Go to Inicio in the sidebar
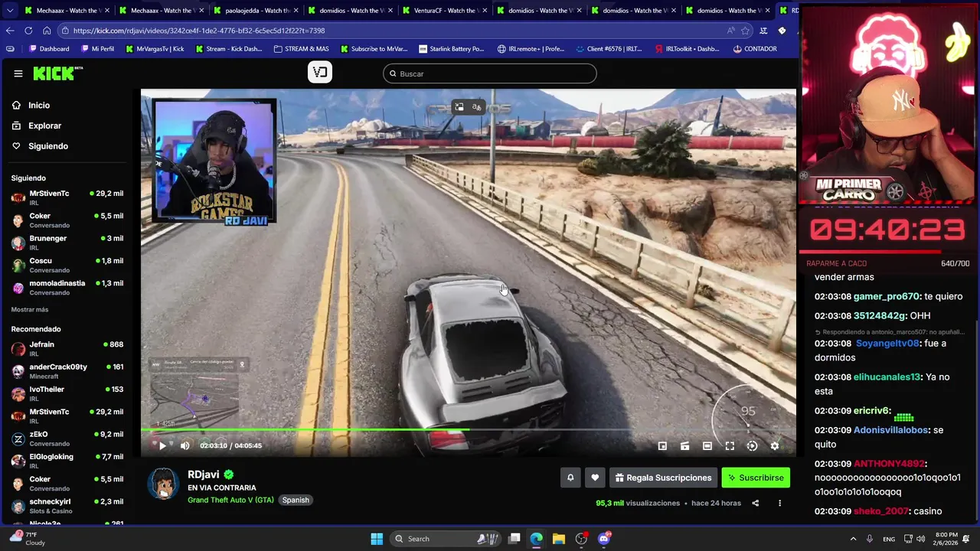The image size is (980, 551). coord(39,106)
